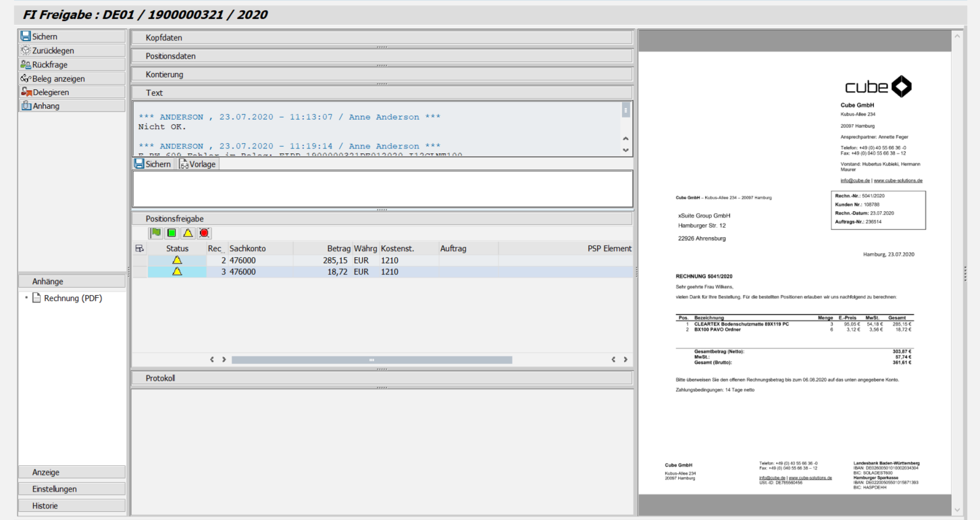Open the Historie panel tab
The image size is (980, 520).
click(72, 506)
